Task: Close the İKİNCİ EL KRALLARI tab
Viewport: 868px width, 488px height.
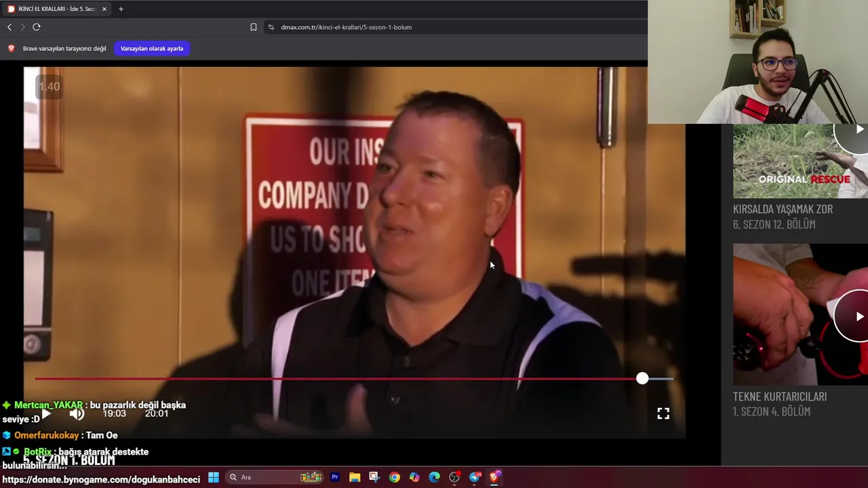Action: pyautogui.click(x=104, y=9)
